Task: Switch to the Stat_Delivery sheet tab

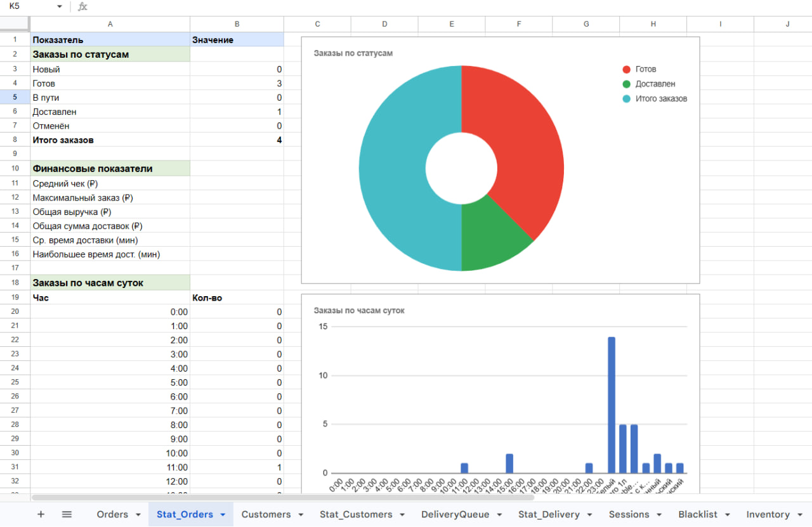Action: tap(549, 514)
